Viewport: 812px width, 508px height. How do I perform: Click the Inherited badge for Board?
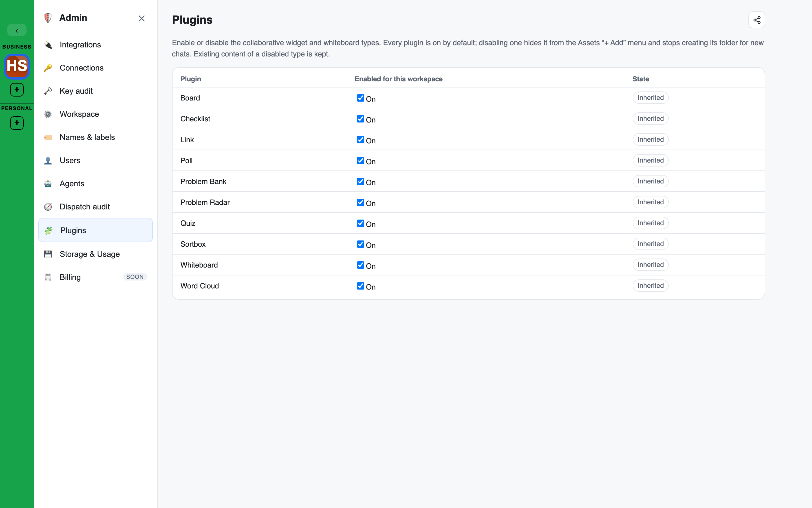click(650, 98)
